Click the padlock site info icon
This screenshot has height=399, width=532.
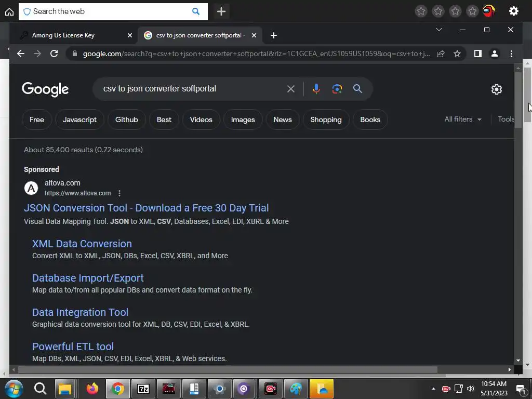[x=75, y=54]
